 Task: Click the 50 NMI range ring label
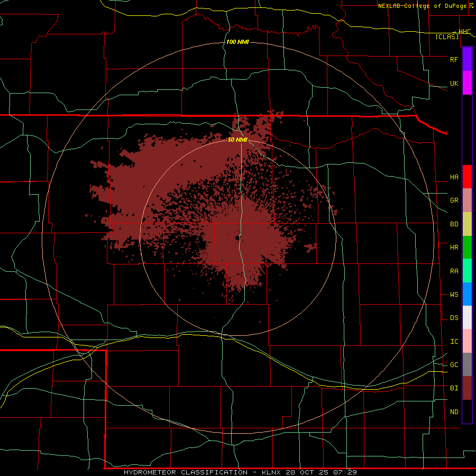(237, 140)
